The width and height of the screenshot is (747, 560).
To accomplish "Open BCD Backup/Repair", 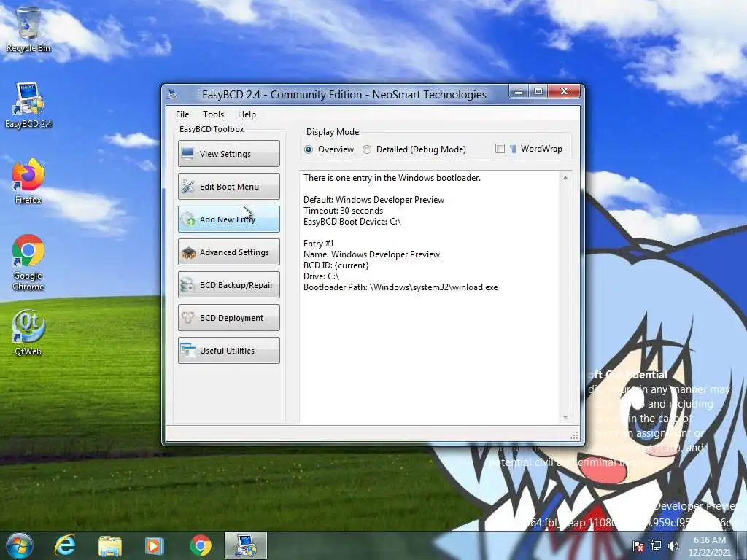I will [x=228, y=285].
